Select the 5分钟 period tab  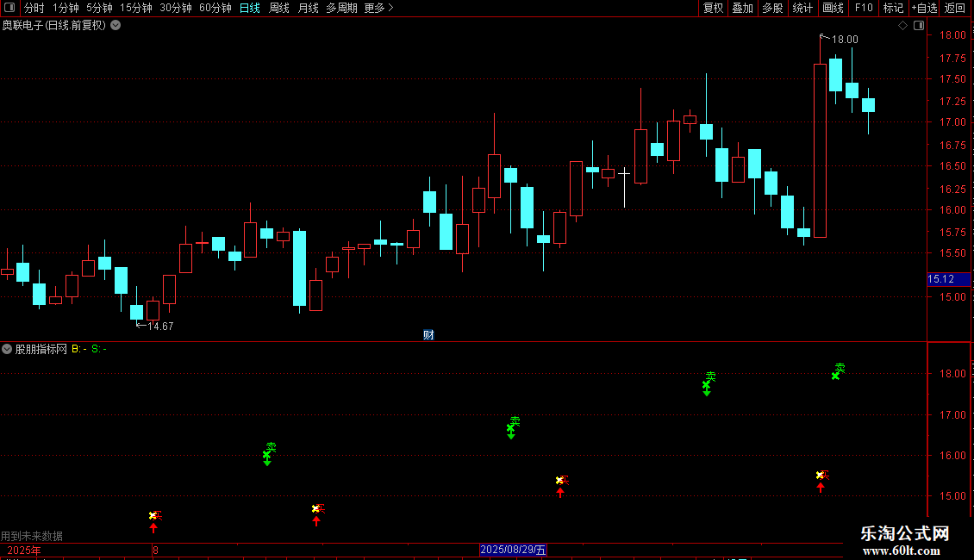coord(99,8)
